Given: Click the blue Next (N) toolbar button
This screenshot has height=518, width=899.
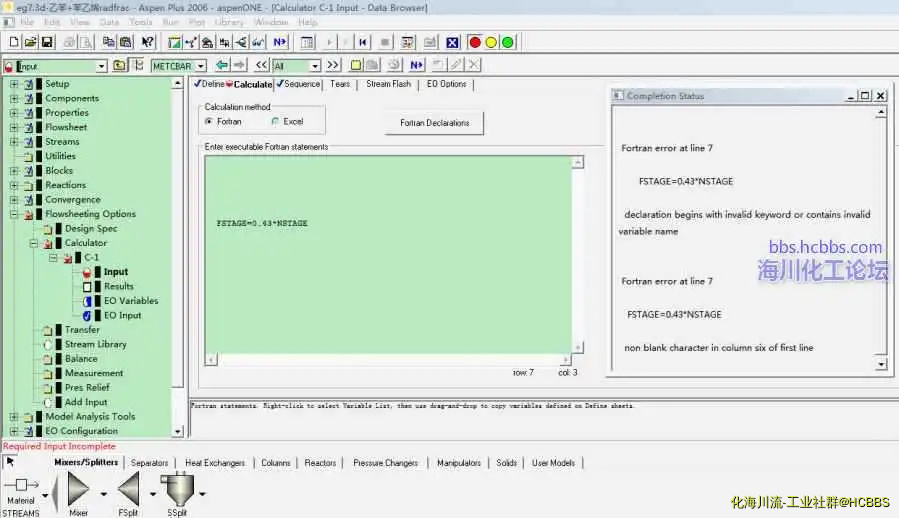Looking at the screenshot, I should (x=279, y=42).
